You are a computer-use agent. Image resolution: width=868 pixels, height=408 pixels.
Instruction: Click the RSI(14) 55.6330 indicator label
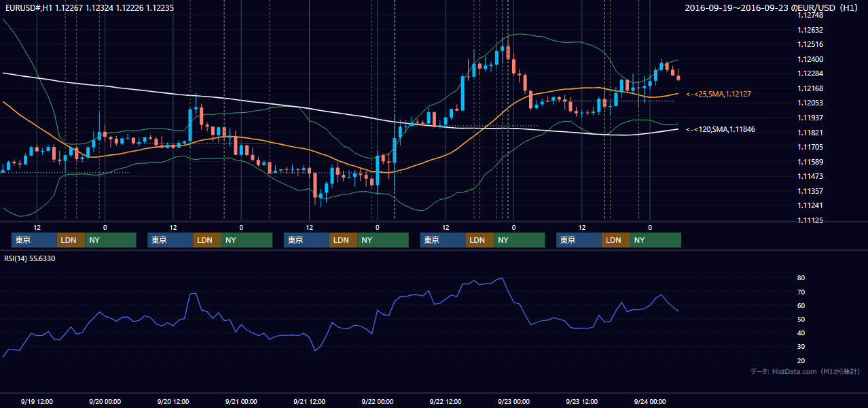[30, 258]
